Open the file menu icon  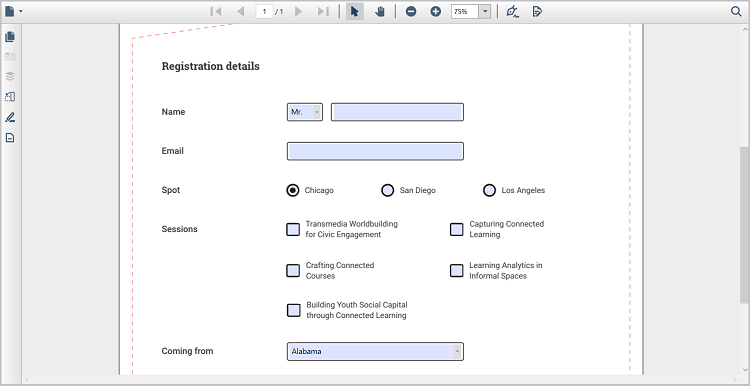[10, 11]
